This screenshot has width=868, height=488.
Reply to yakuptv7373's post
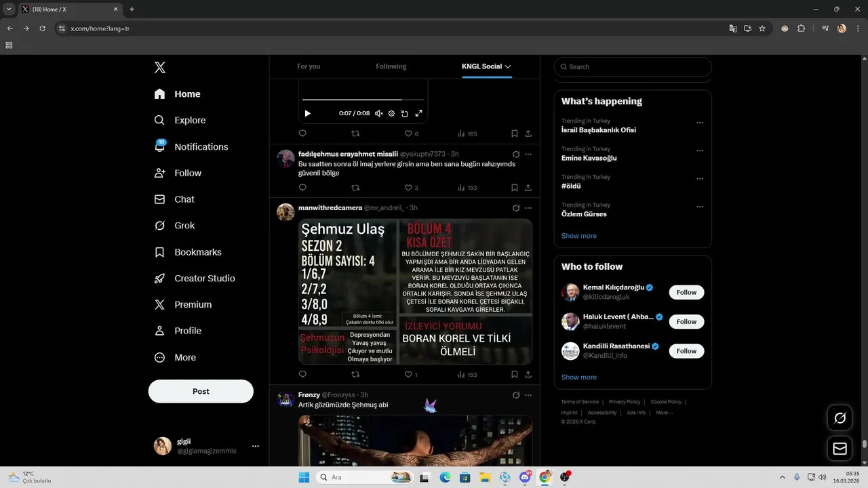(302, 188)
